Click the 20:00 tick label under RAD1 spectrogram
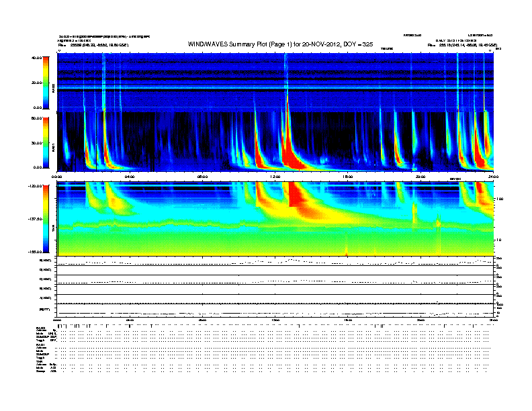Viewport: 532px width, 411px height. [x=420, y=177]
